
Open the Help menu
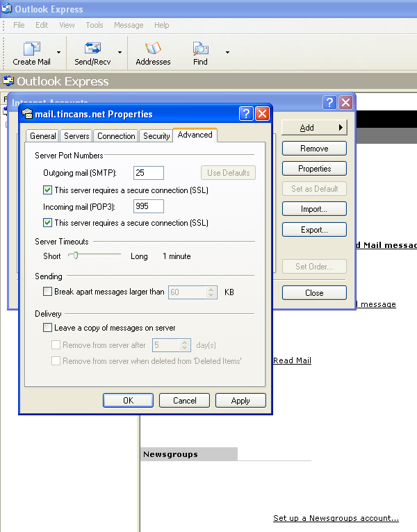tap(162, 25)
